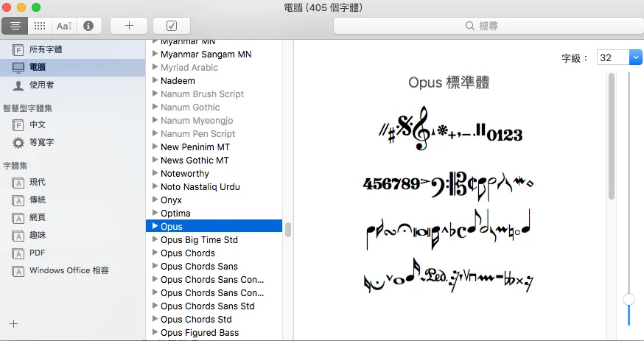Switch to list sample view
Image resolution: width=644 pixels, height=341 pixels.
(15, 26)
